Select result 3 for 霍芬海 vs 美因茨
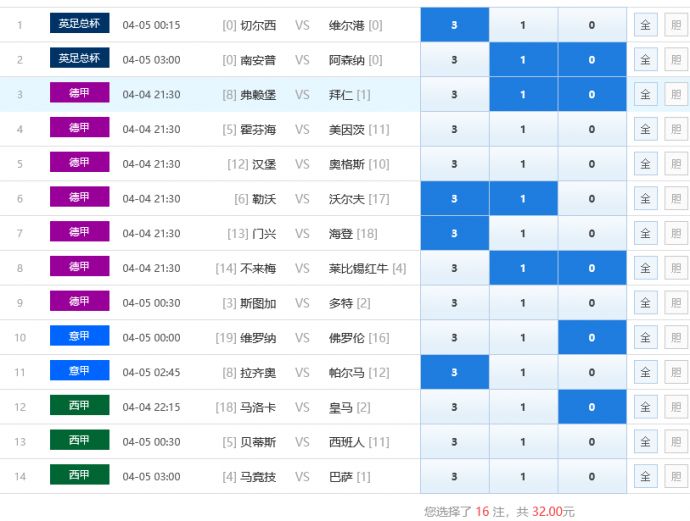Image resolution: width=690 pixels, height=521 pixels. coord(454,129)
